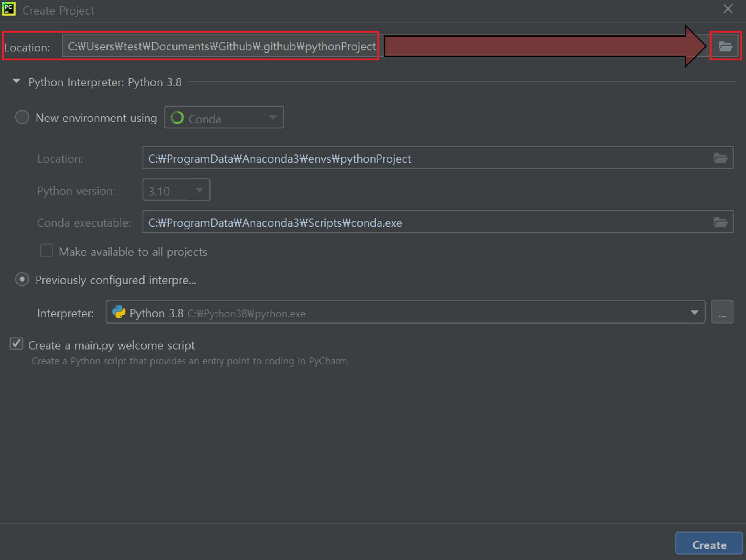
Task: Click the Conda spinner icon
Action: click(177, 118)
